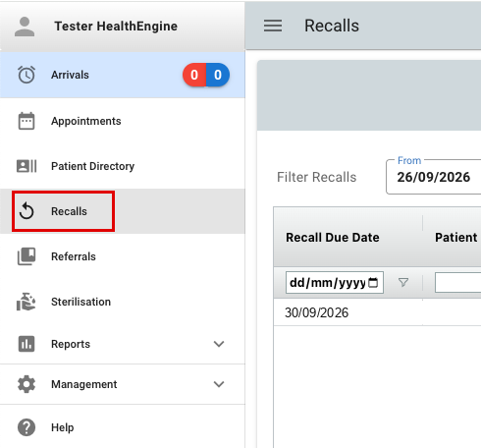Click the Sterilisation hand-wash icon
The image size is (481, 448).
click(x=27, y=302)
